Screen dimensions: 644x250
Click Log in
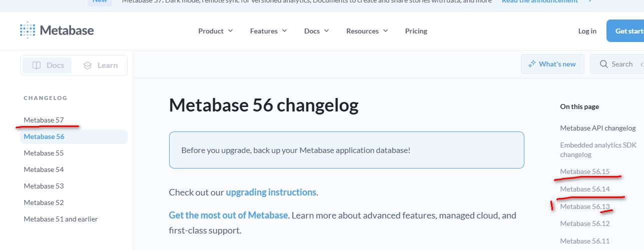click(x=587, y=31)
